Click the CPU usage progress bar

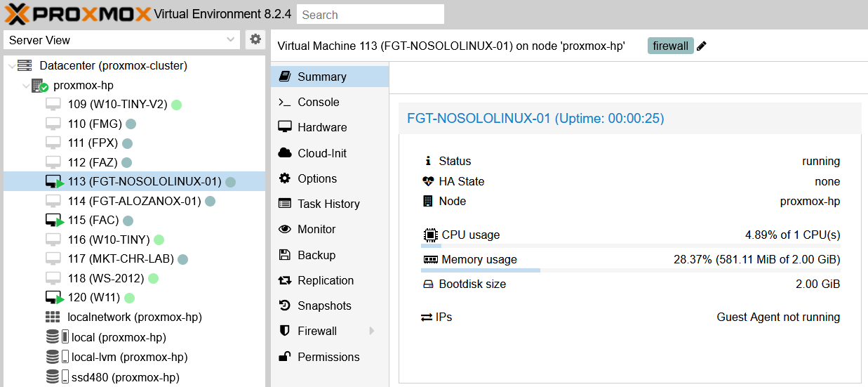[631, 247]
